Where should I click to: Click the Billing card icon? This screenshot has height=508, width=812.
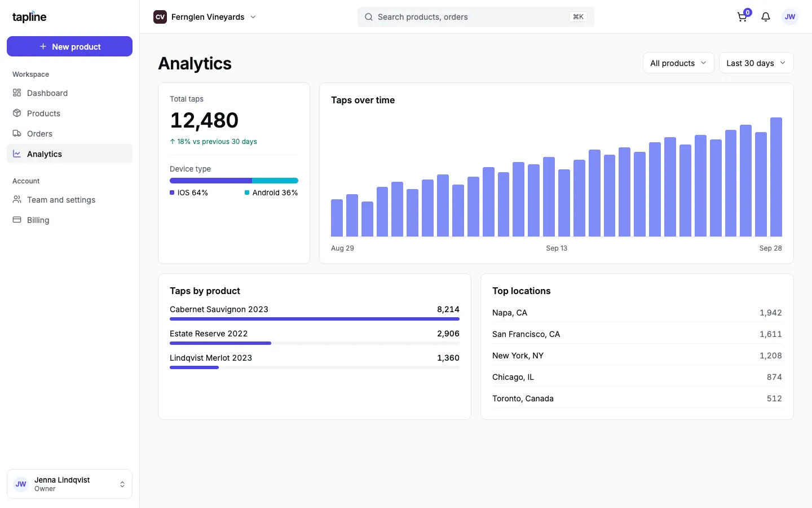point(17,220)
